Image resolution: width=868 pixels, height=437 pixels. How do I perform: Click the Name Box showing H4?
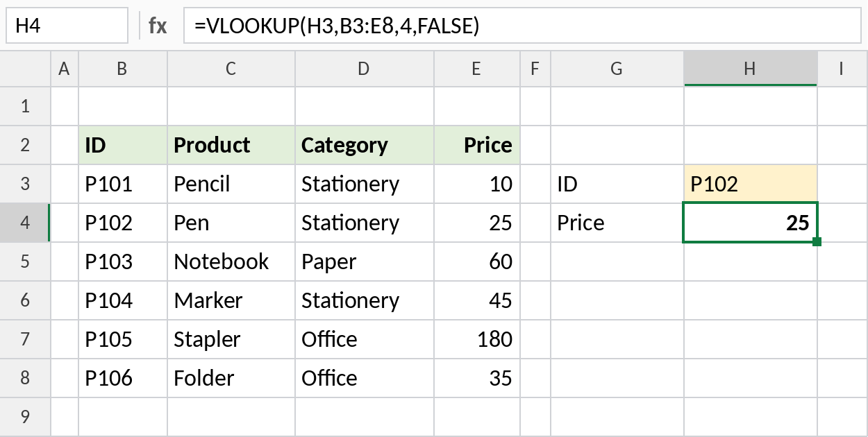point(67,26)
